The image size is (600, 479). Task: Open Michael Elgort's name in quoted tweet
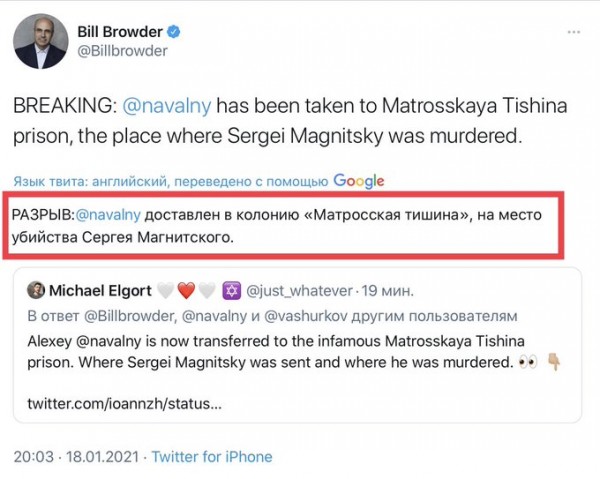[x=98, y=290]
